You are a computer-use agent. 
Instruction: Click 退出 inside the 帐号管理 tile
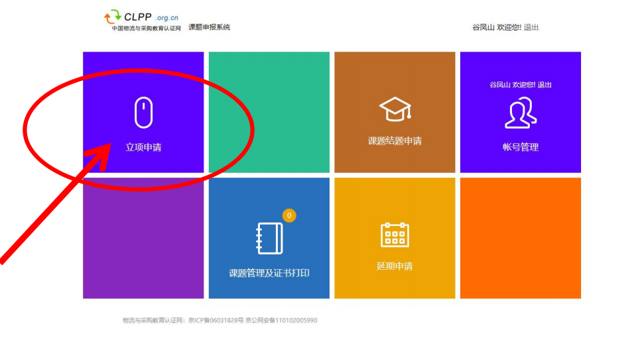(x=545, y=85)
